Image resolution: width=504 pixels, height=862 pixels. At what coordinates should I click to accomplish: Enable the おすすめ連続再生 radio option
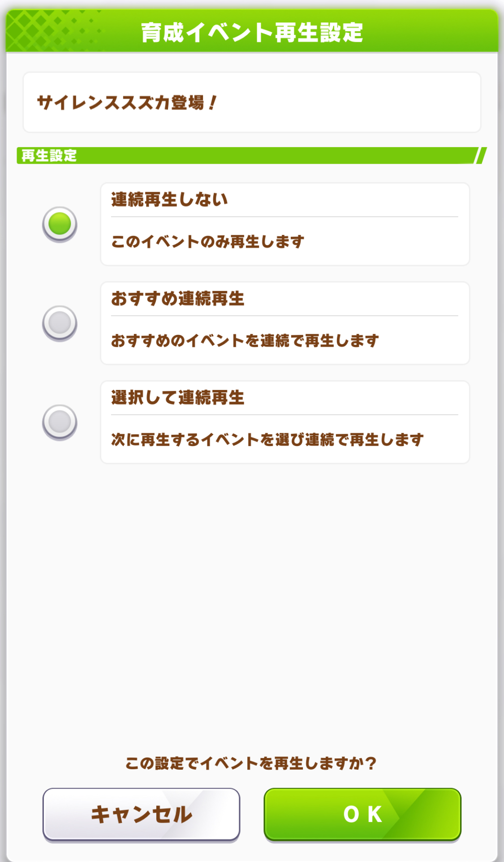[60, 323]
